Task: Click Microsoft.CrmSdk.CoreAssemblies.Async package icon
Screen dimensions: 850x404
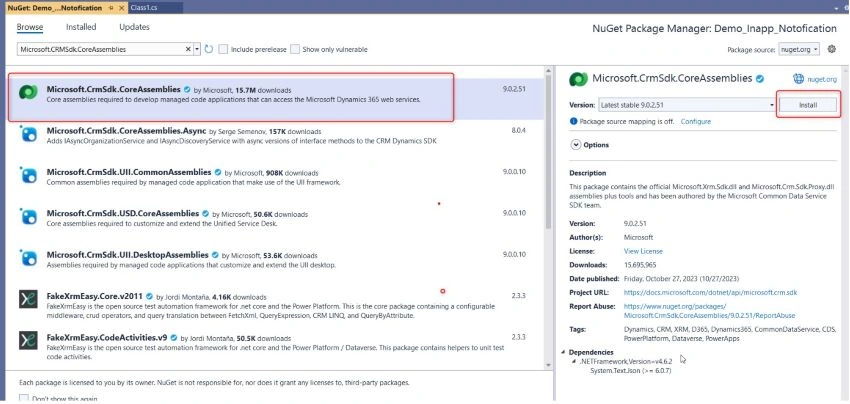Action: (28, 133)
